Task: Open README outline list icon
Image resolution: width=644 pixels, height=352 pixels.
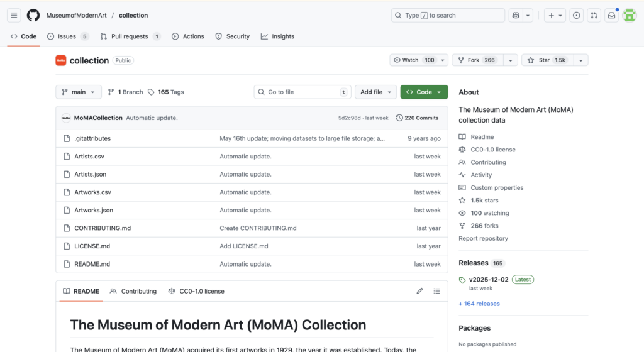Action: point(437,291)
